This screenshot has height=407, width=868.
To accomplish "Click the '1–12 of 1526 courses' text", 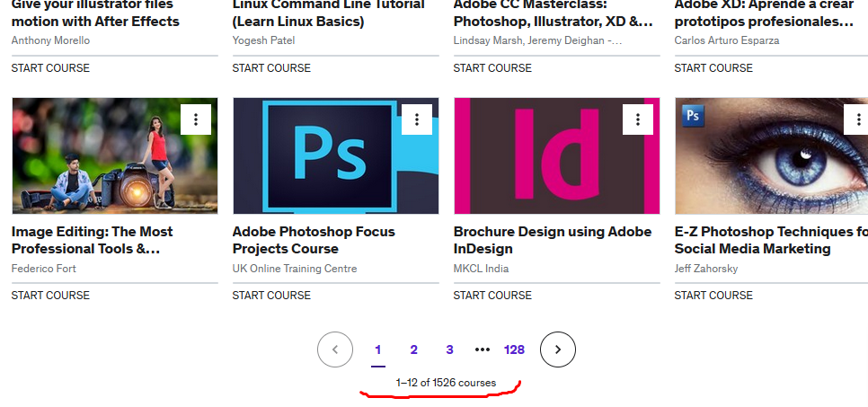I will [446, 383].
